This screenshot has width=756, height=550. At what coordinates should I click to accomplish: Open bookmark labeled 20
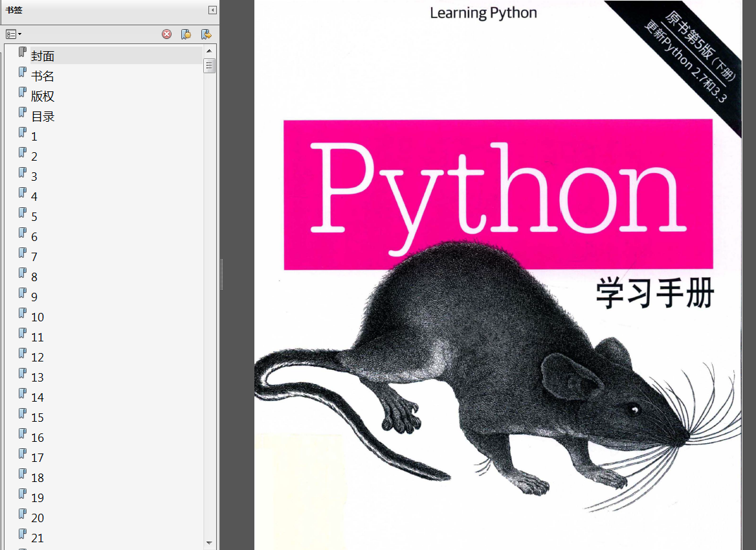(37, 518)
